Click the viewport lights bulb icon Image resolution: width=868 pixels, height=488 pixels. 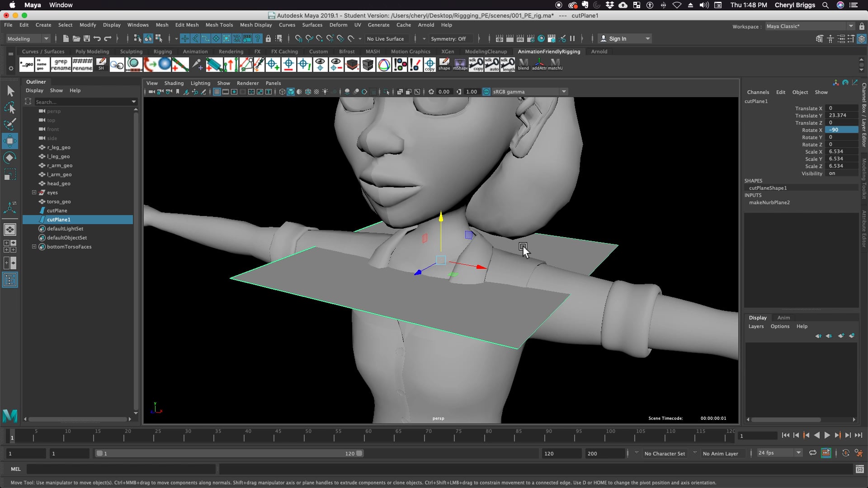[325, 92]
